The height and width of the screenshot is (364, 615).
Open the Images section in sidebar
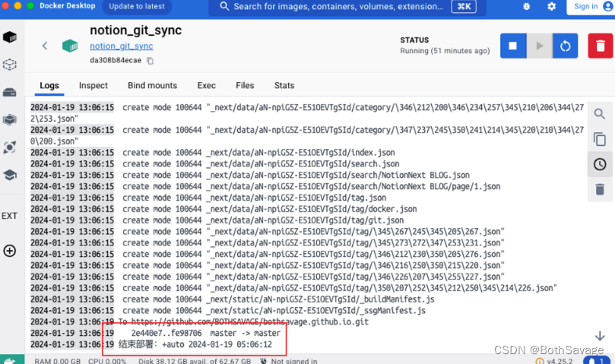coord(10,65)
